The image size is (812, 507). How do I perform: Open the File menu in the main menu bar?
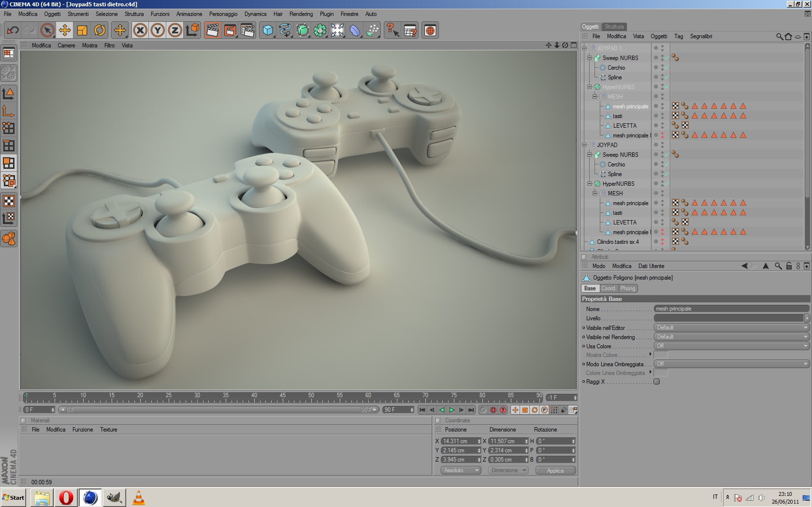(x=8, y=14)
